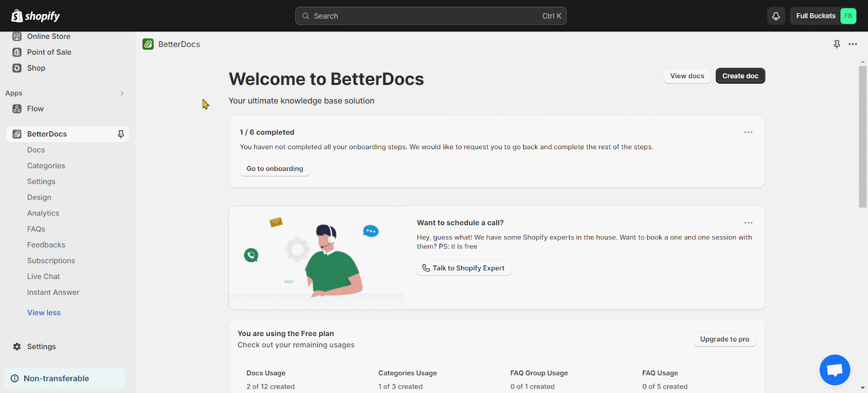Click the Non-transferable info icon
Screen dimensions: 868x393
coord(15,378)
